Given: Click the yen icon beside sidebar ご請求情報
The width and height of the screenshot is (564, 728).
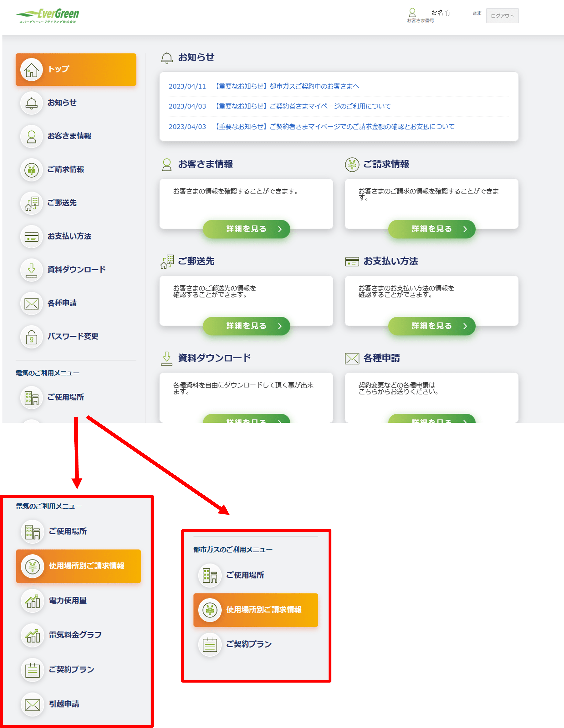Looking at the screenshot, I should (31, 170).
